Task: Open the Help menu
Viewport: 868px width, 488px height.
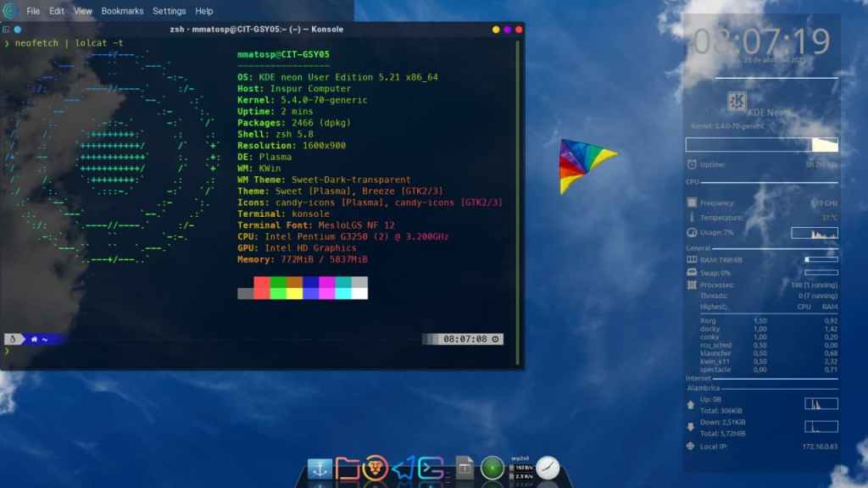Action: 204,11
